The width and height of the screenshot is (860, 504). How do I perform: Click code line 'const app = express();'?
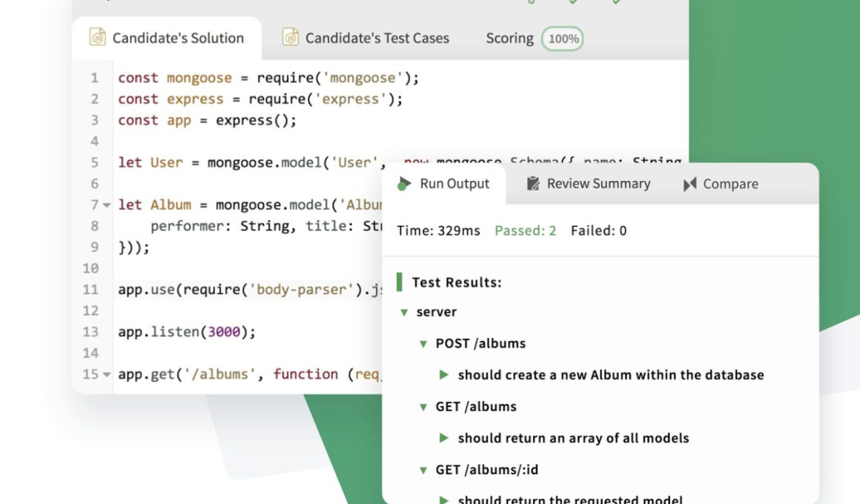click(207, 120)
